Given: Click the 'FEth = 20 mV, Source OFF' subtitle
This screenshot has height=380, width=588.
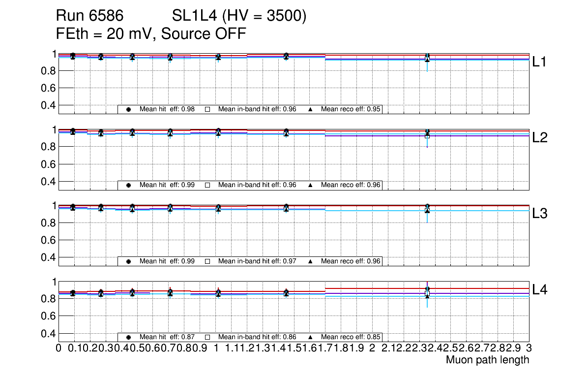Looking at the screenshot, I should pyautogui.click(x=151, y=33).
